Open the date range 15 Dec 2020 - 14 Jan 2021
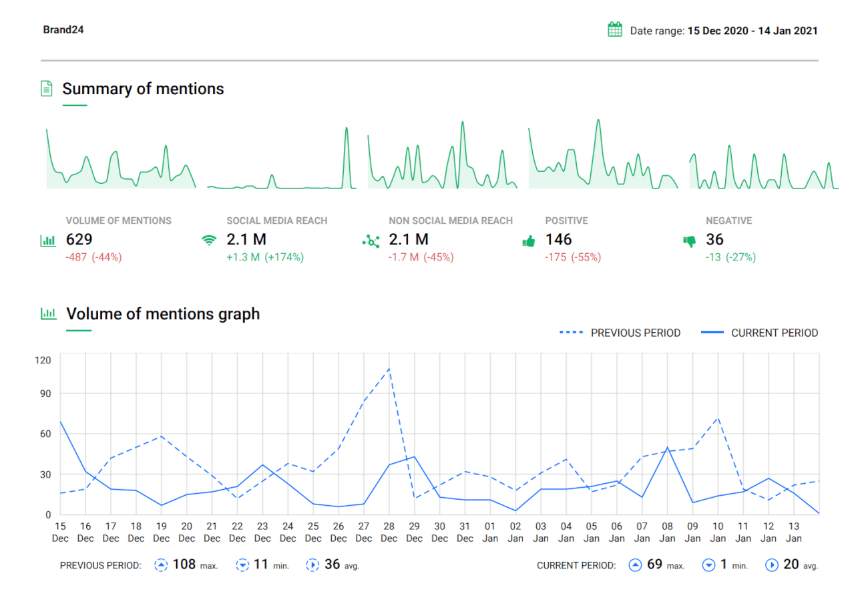 point(752,31)
